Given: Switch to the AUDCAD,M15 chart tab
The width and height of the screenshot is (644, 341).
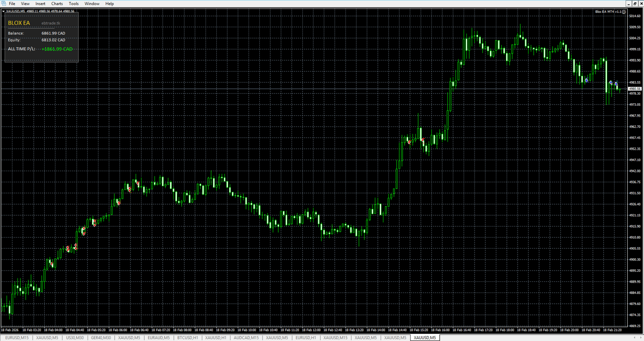Looking at the screenshot, I should click(x=246, y=338).
